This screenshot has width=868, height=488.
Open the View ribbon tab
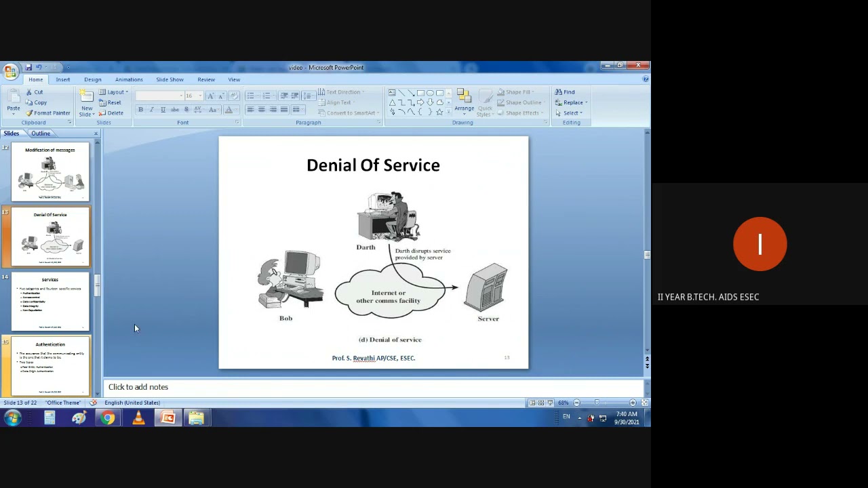coord(234,79)
